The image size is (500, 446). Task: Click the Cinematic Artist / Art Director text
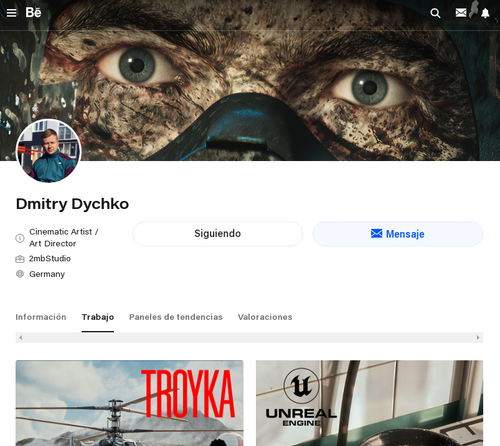coord(64,238)
